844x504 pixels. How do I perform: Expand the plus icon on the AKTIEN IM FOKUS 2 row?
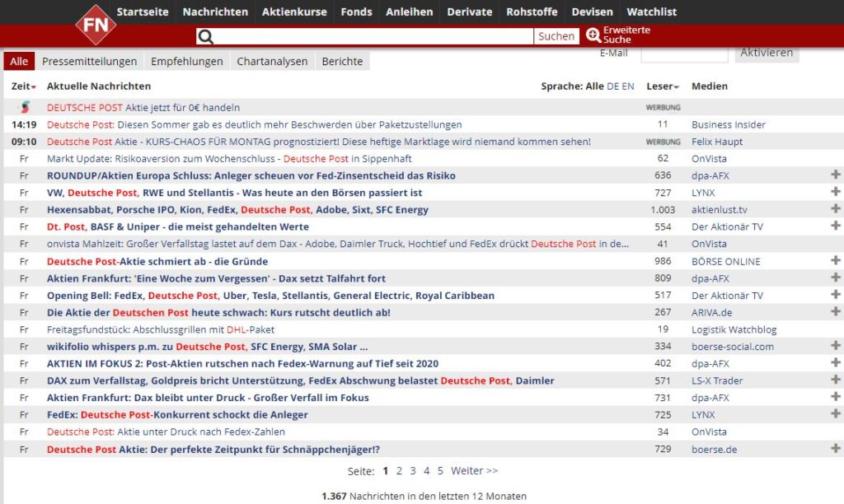[x=836, y=362]
